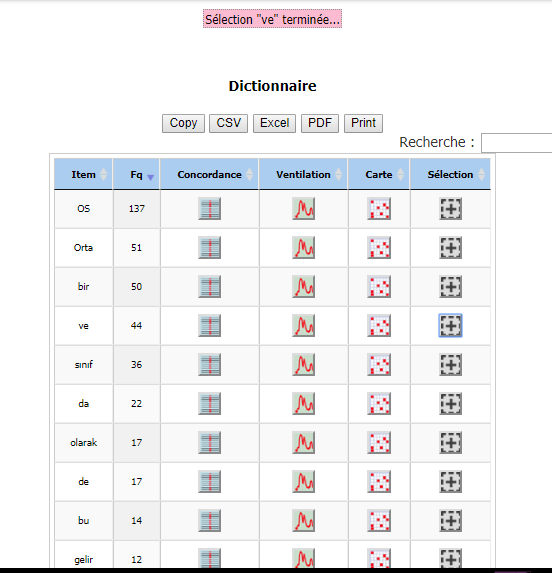The height and width of the screenshot is (573, 552).
Task: Click the selection icon for ve
Action: (x=450, y=326)
